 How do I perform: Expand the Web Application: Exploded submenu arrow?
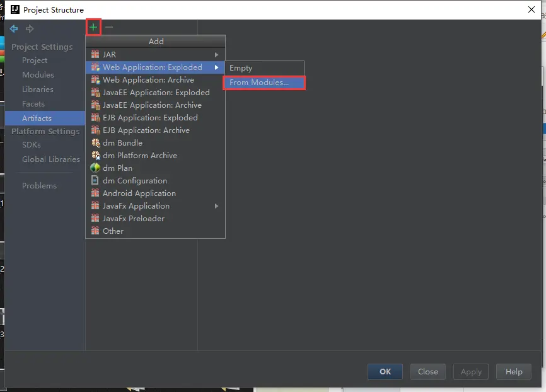217,67
